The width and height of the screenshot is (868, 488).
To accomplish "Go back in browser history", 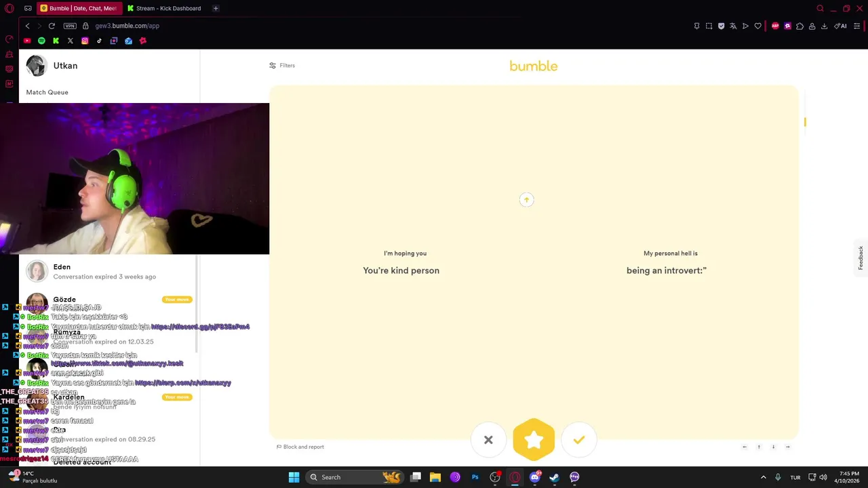I will point(27,26).
